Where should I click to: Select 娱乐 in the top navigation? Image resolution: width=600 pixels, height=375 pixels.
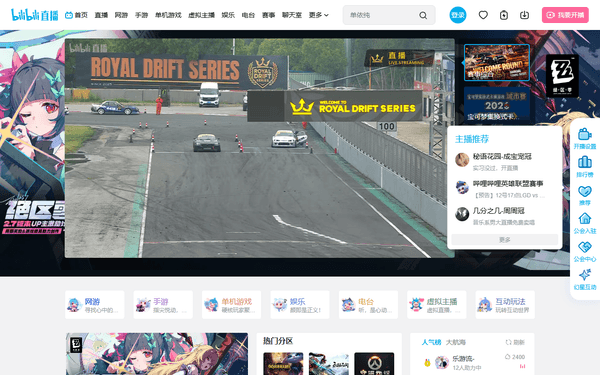coord(228,15)
